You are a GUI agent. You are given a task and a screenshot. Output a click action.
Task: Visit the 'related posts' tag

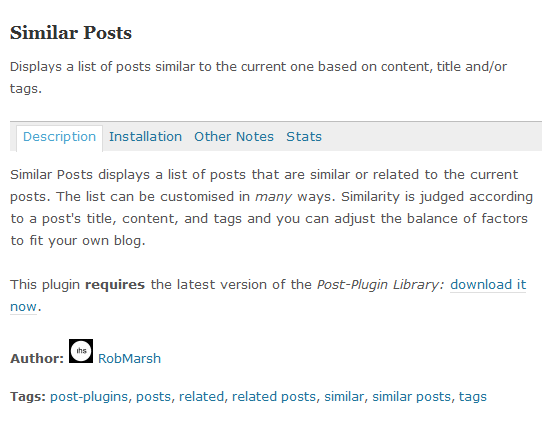pos(274,397)
